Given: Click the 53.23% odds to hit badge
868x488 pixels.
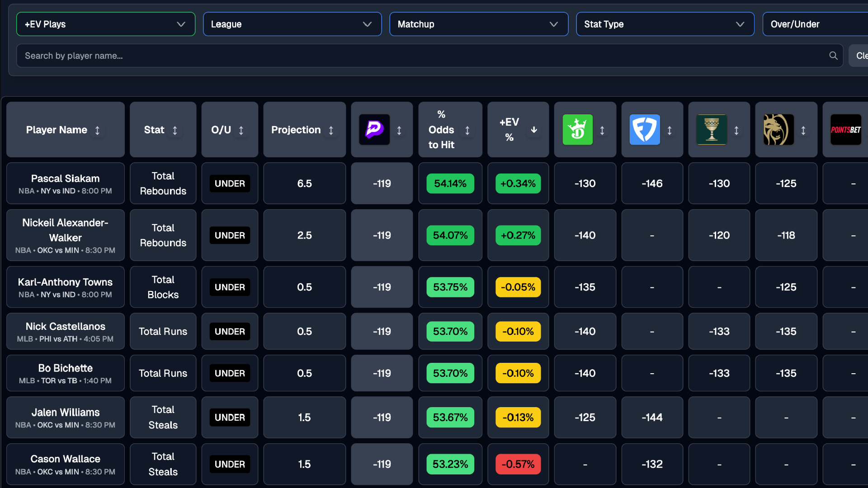Looking at the screenshot, I should 450,464.
